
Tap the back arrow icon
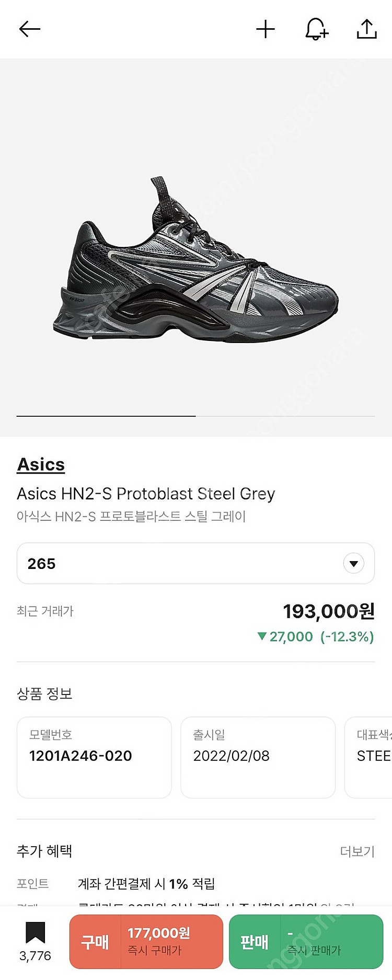pos(30,29)
